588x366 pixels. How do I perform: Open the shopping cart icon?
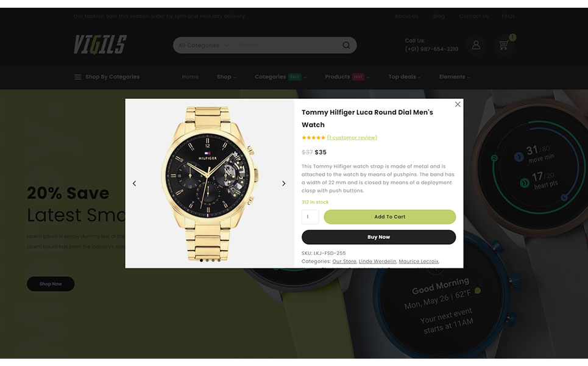(504, 45)
